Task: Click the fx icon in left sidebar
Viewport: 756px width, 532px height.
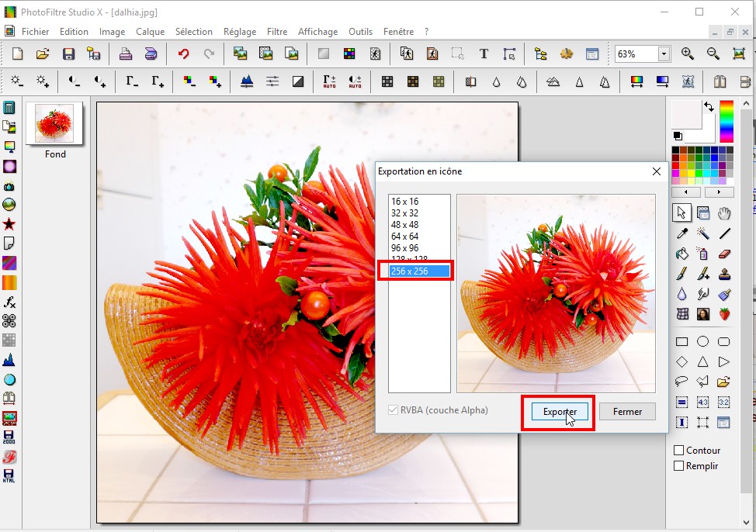Action: 9,302
